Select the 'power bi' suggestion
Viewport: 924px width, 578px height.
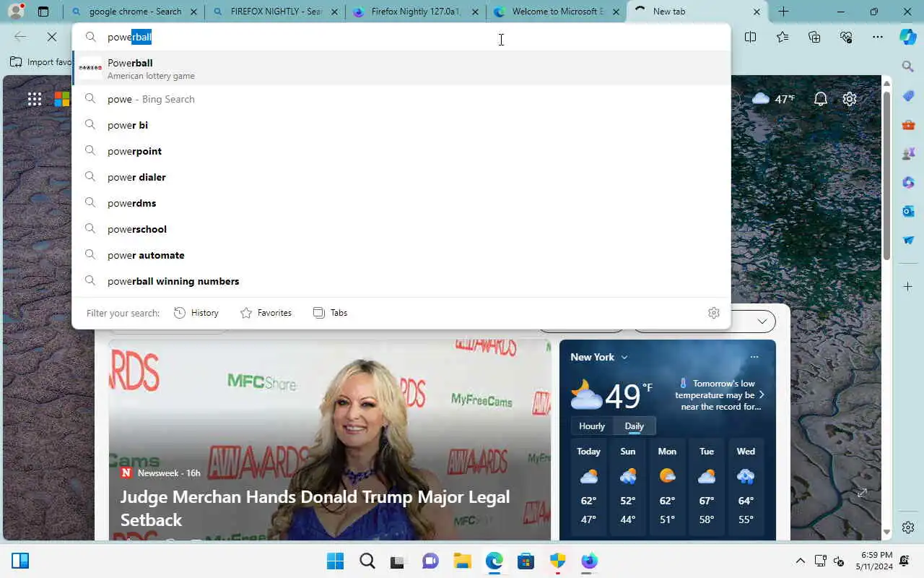[x=401, y=125]
